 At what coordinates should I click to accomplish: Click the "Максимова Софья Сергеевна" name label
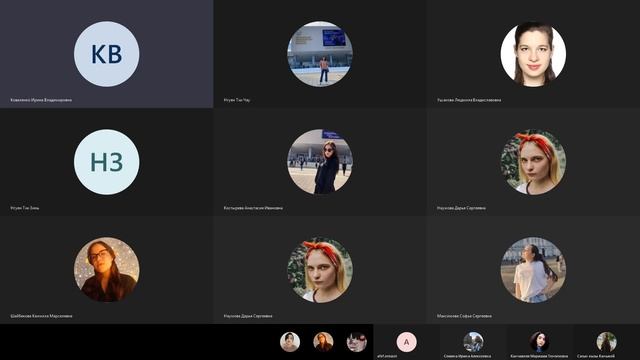click(464, 316)
